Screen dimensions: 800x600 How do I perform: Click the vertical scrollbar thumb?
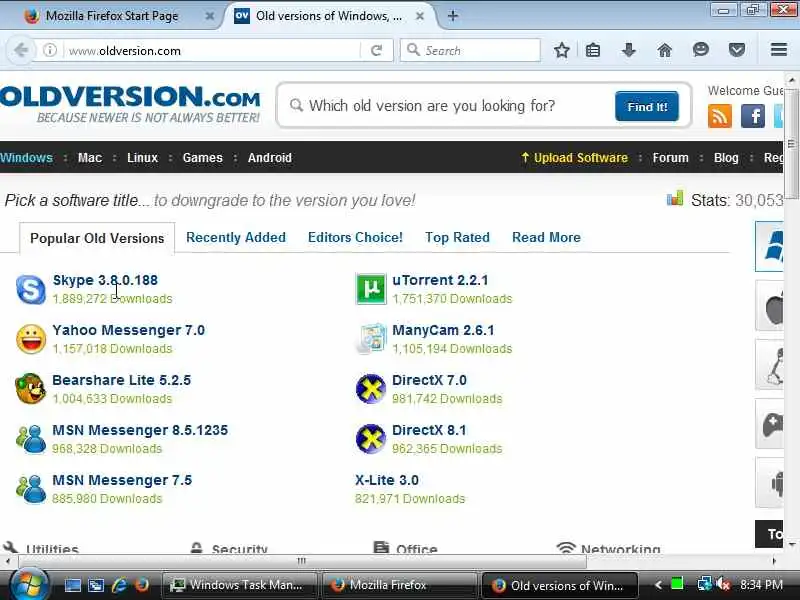click(791, 144)
